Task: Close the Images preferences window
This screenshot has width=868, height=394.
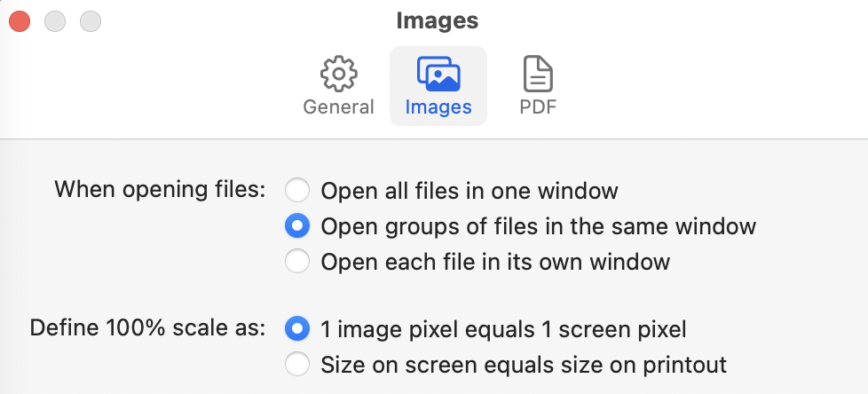Action: coord(20,20)
